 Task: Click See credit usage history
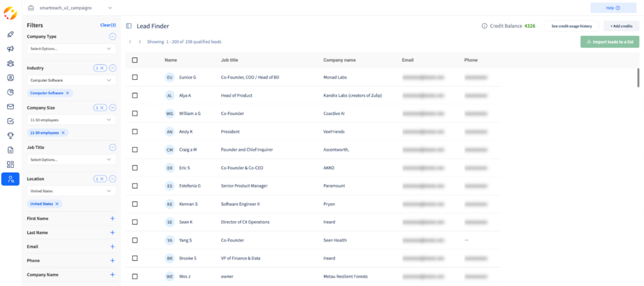pyautogui.click(x=572, y=26)
